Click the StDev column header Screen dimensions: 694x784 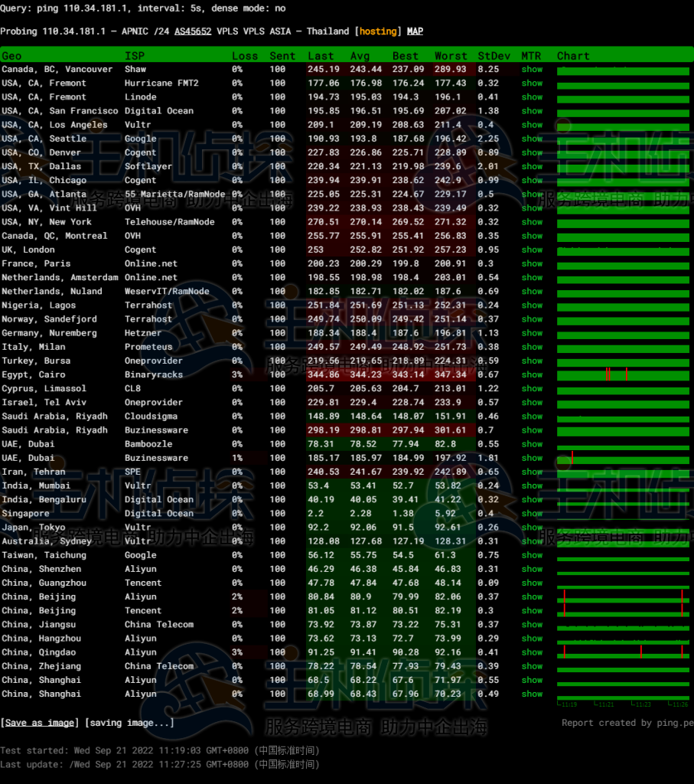[x=491, y=56]
